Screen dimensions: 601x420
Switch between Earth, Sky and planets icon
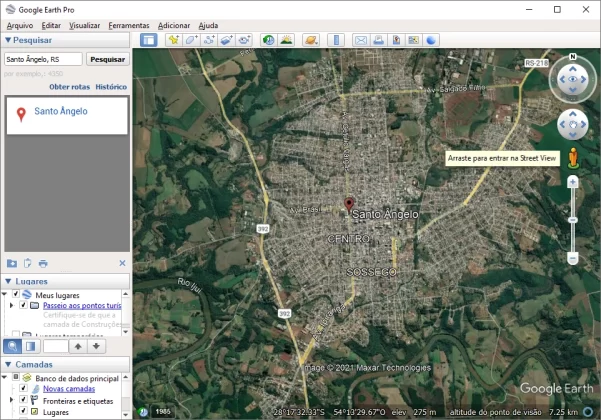[x=311, y=40]
